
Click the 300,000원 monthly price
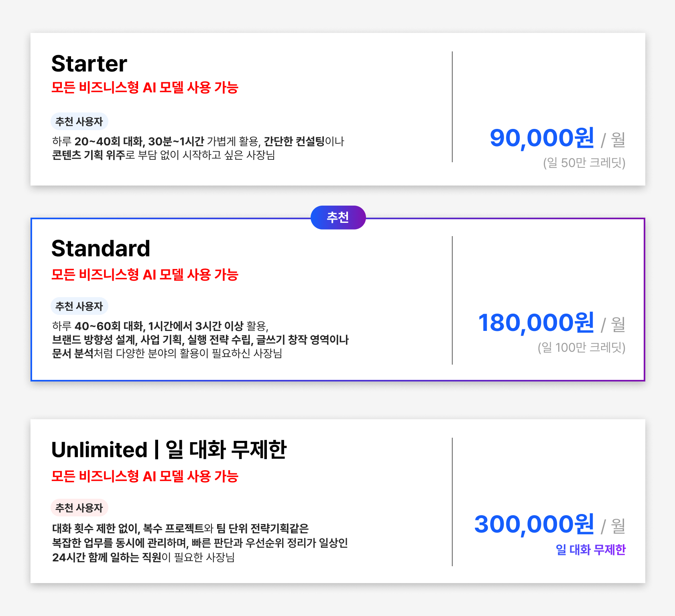tap(534, 524)
